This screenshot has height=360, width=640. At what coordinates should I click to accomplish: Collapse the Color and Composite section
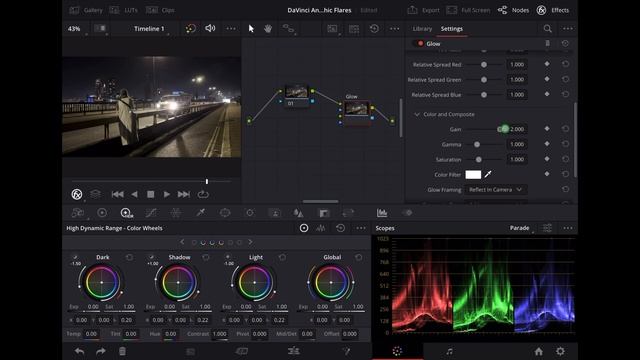pyautogui.click(x=417, y=114)
